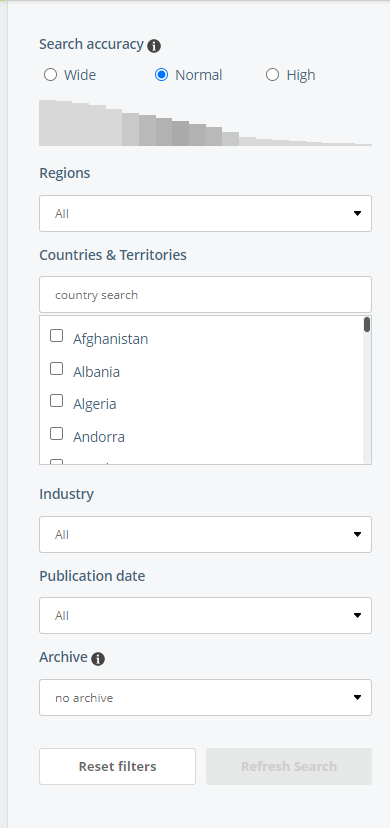
Task: Choose the High accuracy radio option
Action: [272, 75]
